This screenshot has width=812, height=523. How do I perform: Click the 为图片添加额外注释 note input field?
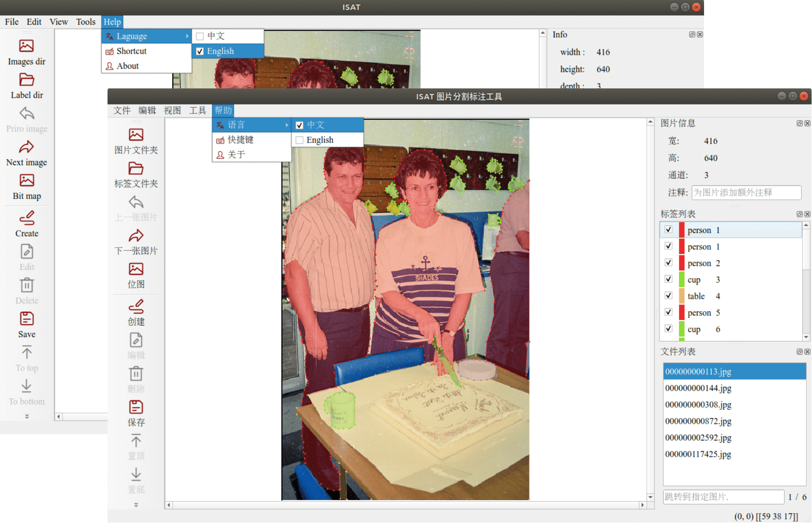point(746,193)
